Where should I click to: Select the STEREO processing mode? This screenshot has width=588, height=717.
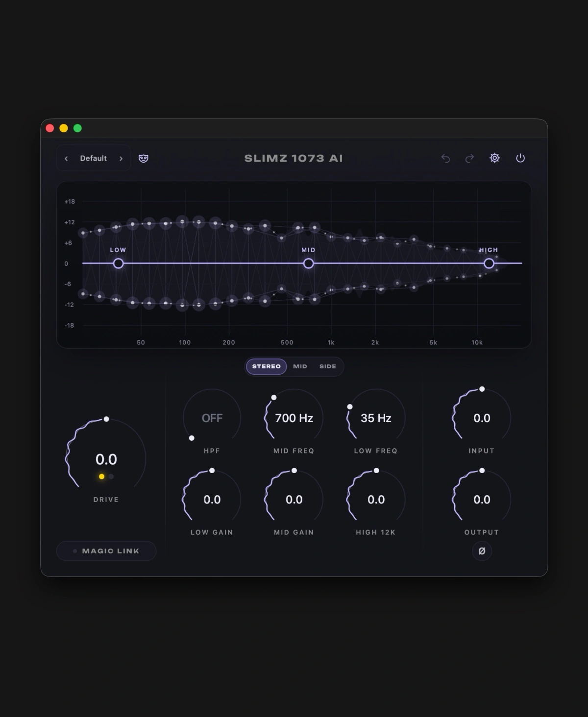267,366
